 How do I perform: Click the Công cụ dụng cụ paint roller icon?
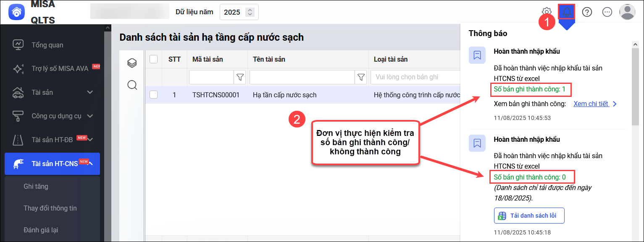point(18,116)
